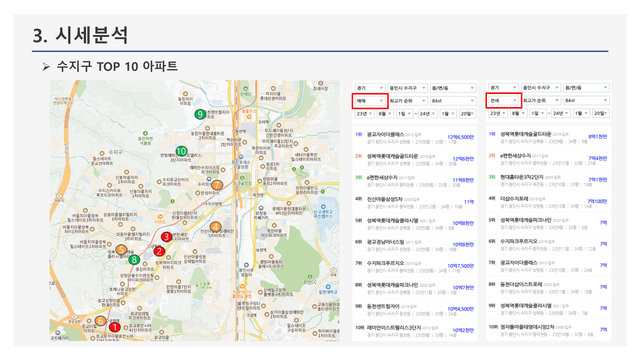Expand the 전세 transaction type dropdown
This screenshot has height=360, width=640.
[x=503, y=100]
